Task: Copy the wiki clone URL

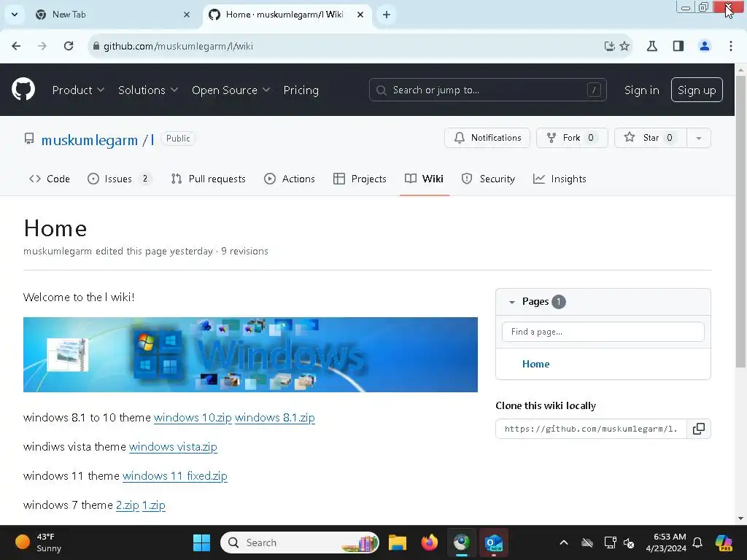Action: coord(699,429)
